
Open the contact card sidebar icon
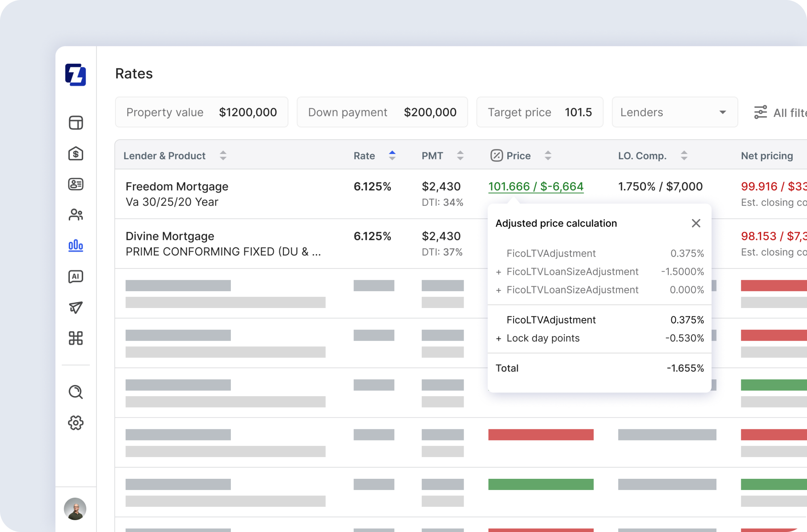[x=75, y=184]
